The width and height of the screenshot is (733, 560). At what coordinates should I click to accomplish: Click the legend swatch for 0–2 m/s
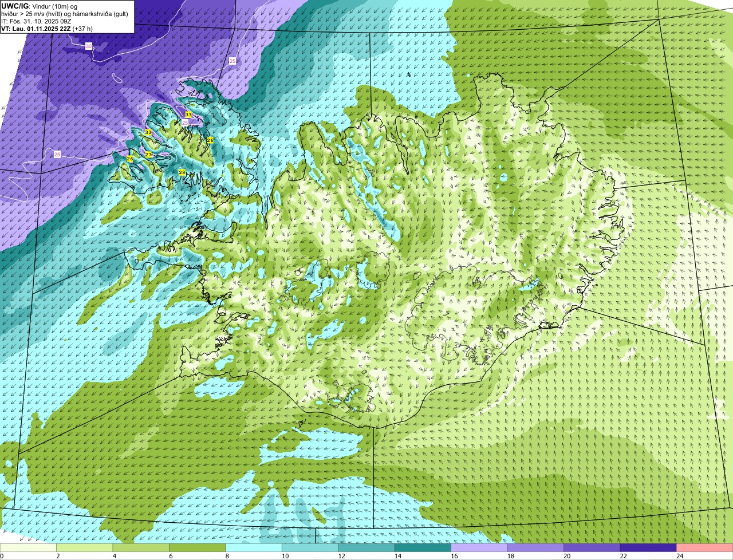[28, 548]
